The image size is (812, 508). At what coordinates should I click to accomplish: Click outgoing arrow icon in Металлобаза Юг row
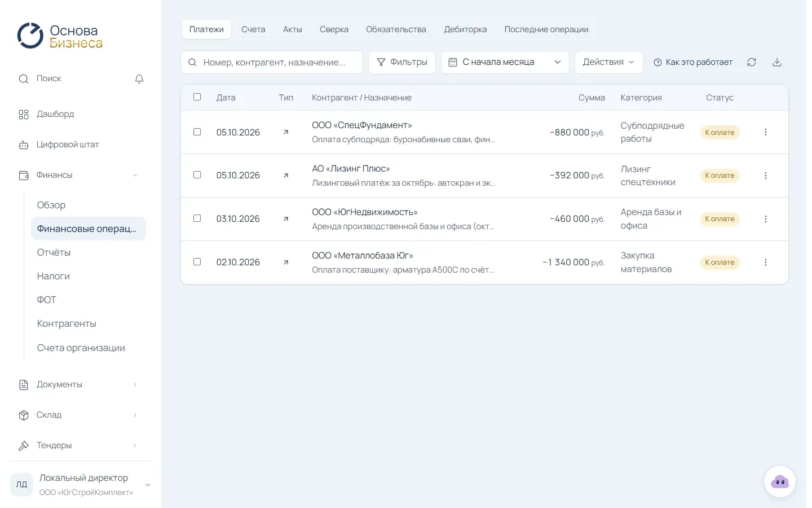[286, 262]
